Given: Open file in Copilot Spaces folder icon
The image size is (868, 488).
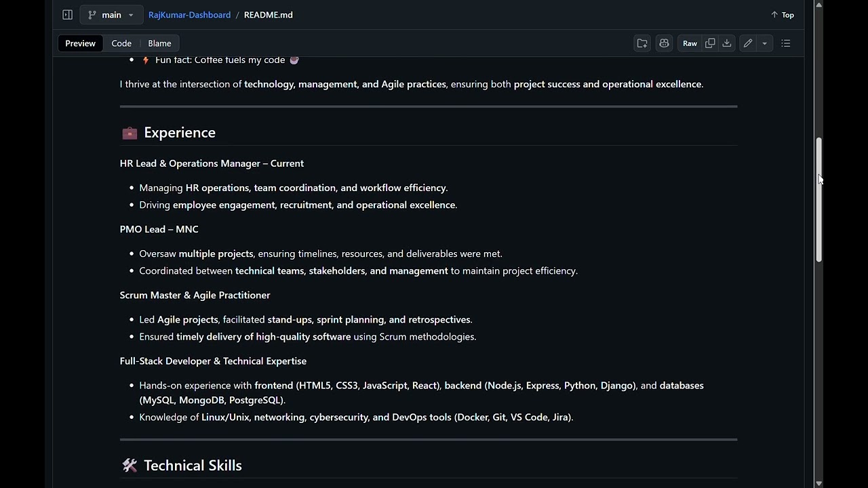Looking at the screenshot, I should click(x=642, y=43).
